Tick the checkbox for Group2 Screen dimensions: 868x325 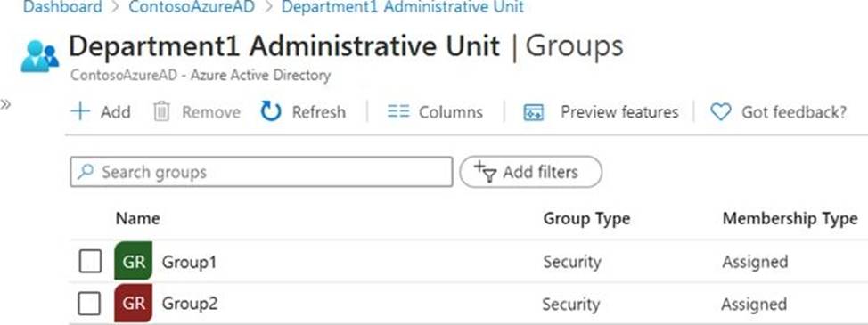(90, 304)
